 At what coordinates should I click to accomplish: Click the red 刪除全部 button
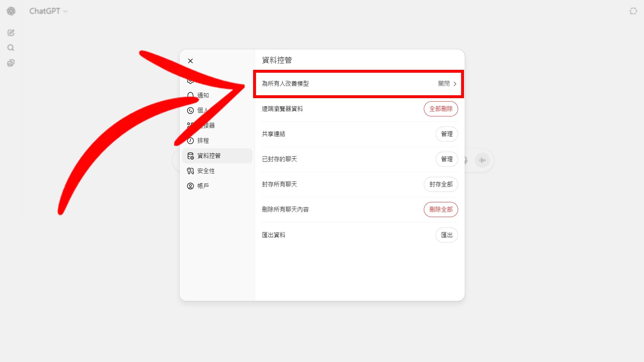tap(441, 209)
